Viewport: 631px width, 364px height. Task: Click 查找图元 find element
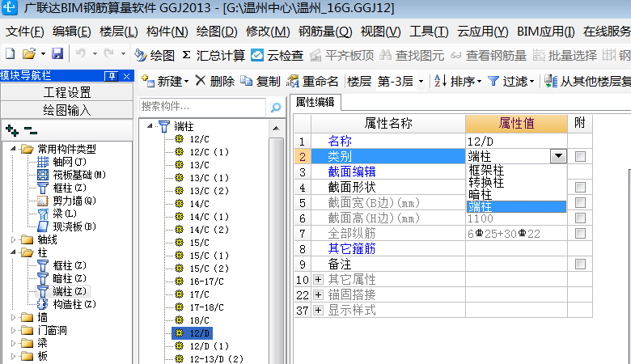pos(412,55)
